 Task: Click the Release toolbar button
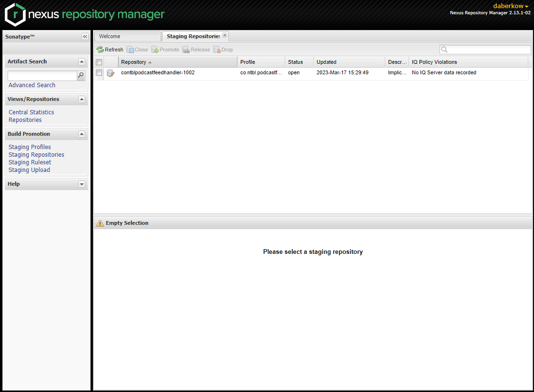click(196, 50)
